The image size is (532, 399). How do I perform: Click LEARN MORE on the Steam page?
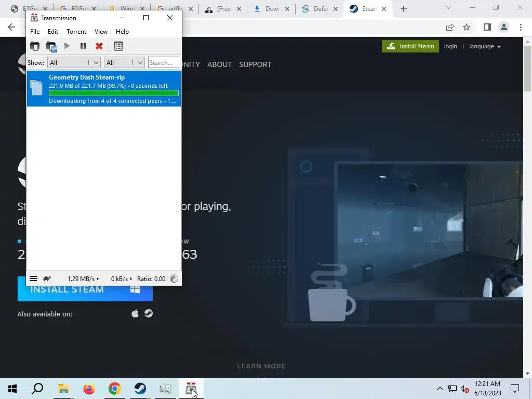tap(261, 366)
